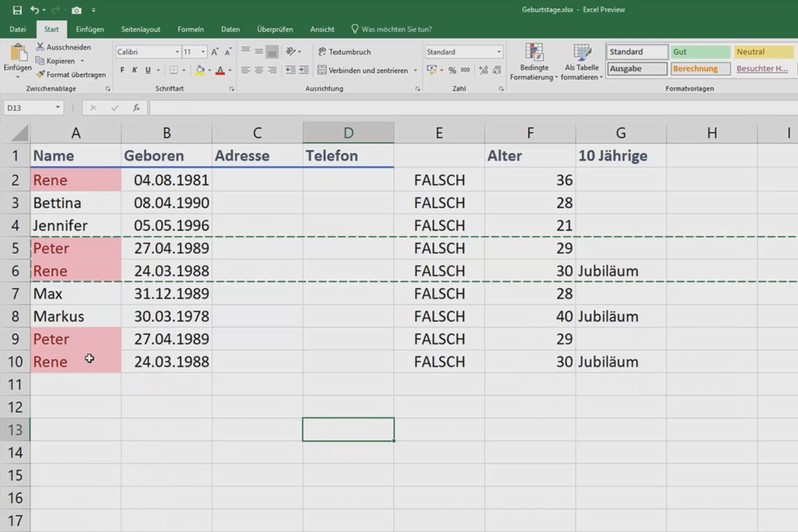Click the accounting number format icon
The height and width of the screenshot is (532, 798).
[431, 70]
